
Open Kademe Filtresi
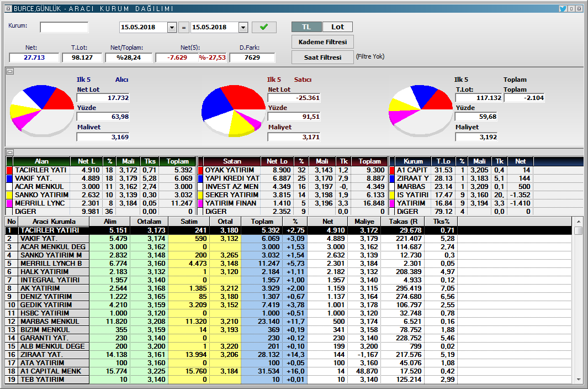322,41
